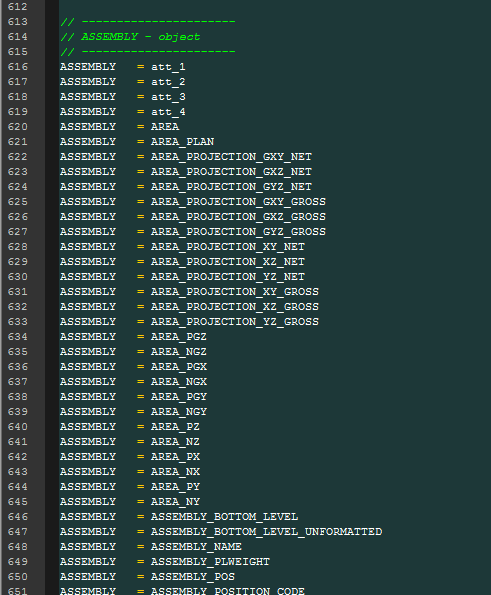Viewport: 491px width, 595px height.
Task: Click the value AREA_PZ
Action: [175, 427]
